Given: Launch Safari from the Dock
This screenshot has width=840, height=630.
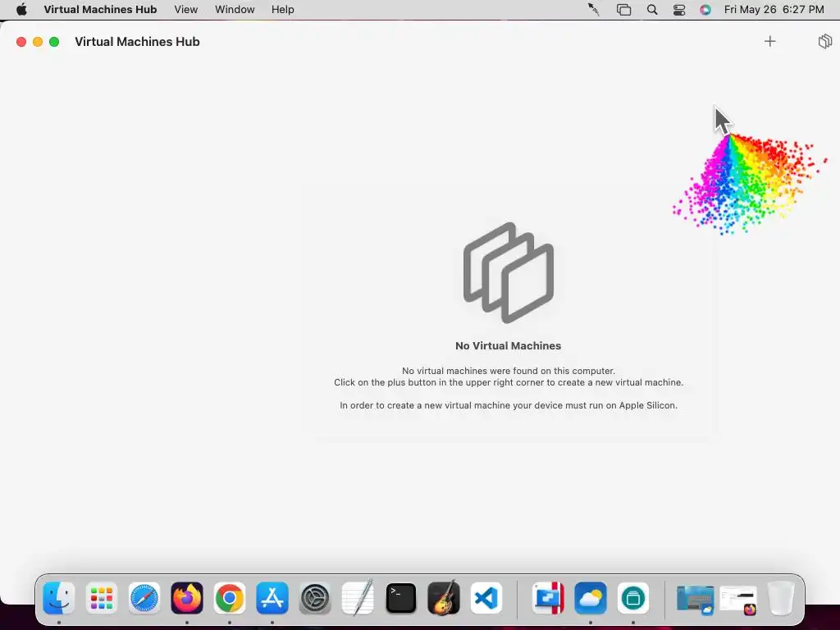Looking at the screenshot, I should pyautogui.click(x=144, y=598).
